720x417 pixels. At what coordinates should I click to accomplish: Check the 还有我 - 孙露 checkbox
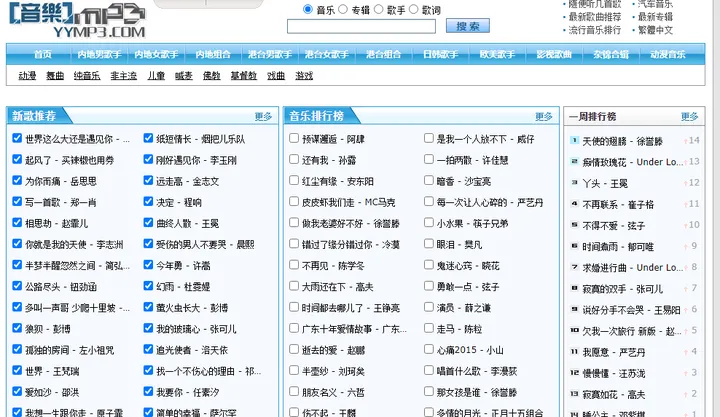(294, 159)
